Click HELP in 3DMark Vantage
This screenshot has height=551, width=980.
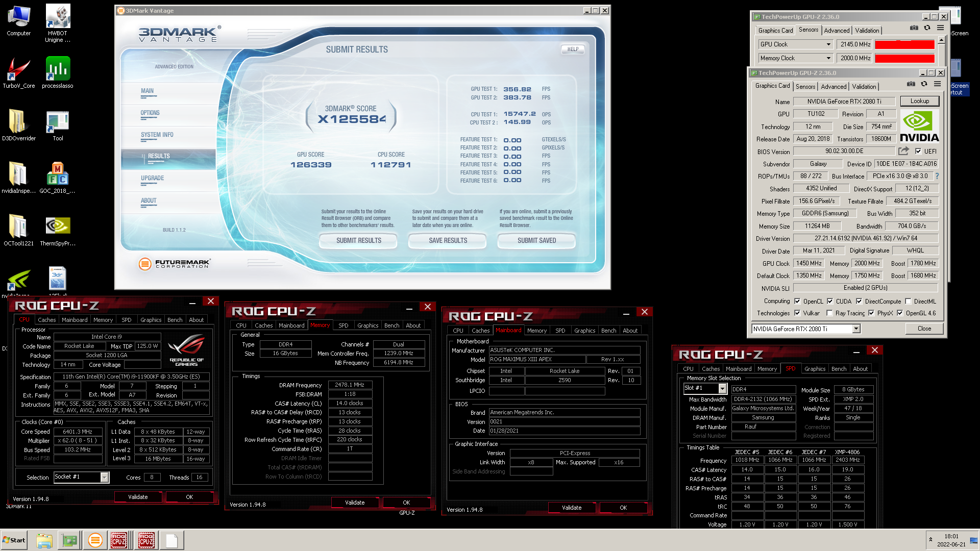[x=573, y=49]
